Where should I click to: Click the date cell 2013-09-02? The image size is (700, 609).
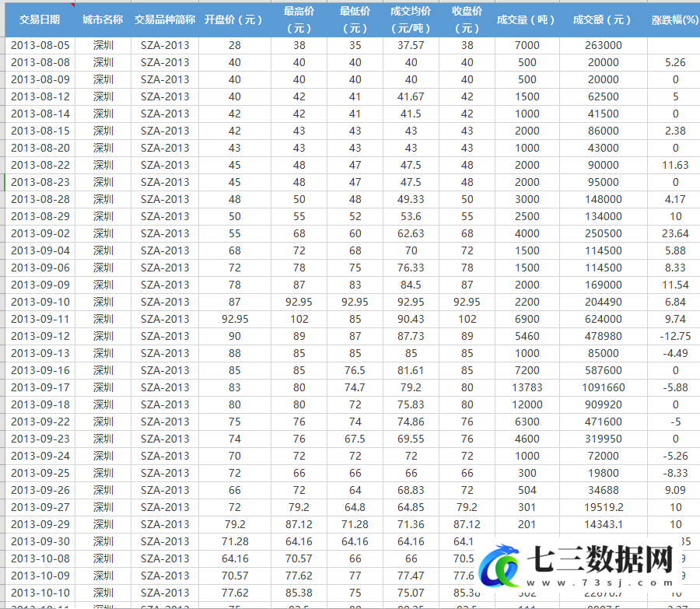[x=40, y=233]
